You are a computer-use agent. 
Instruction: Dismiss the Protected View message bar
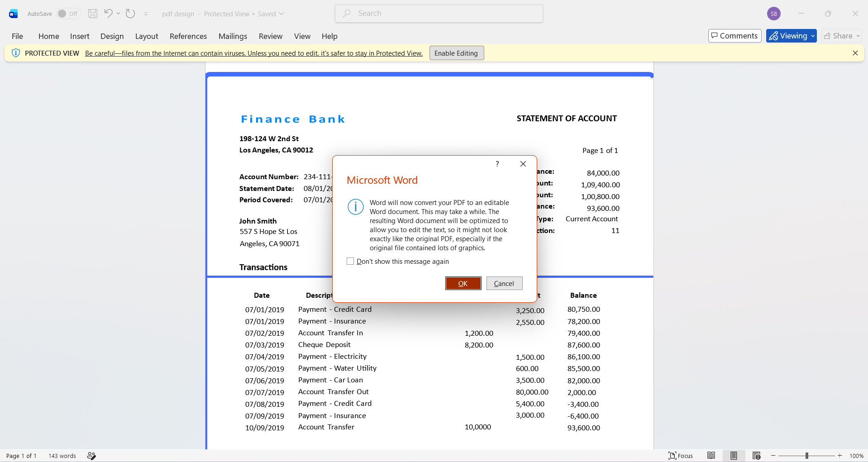pyautogui.click(x=855, y=53)
